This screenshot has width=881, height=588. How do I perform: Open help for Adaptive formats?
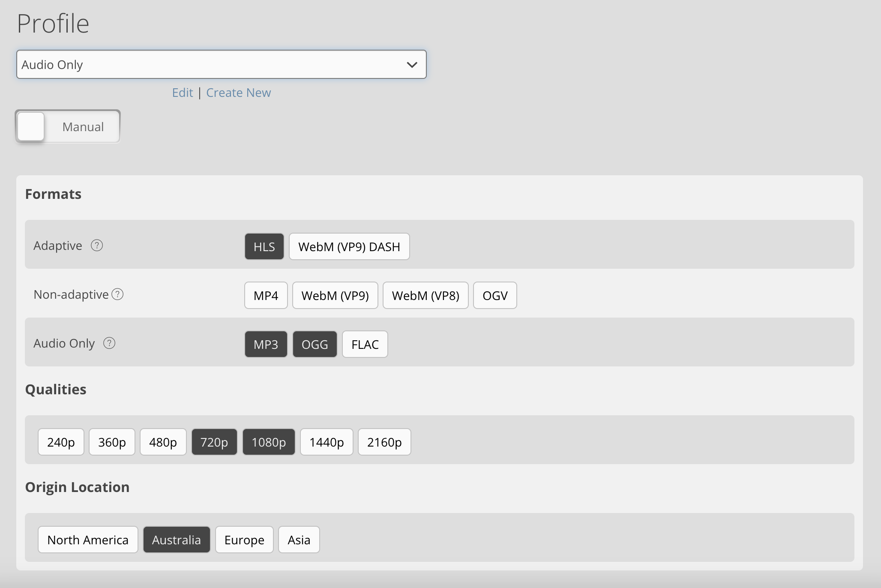point(97,246)
